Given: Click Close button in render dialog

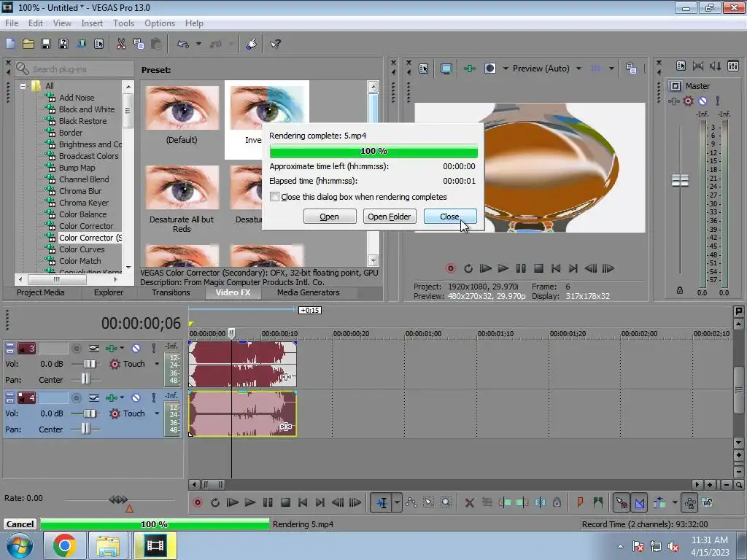Looking at the screenshot, I should [449, 216].
